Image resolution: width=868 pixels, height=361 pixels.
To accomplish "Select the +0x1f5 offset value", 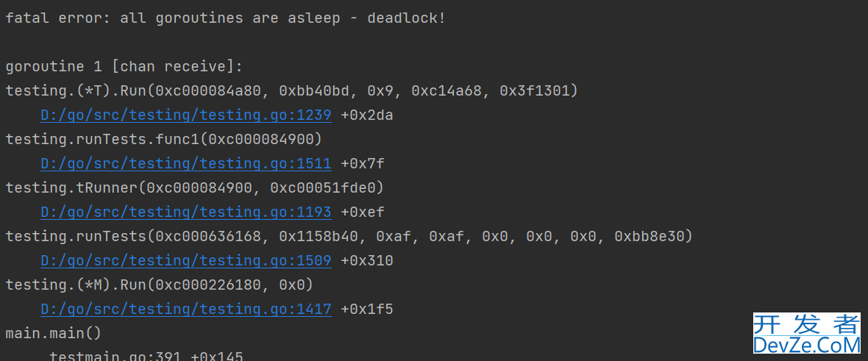I will tap(367, 309).
